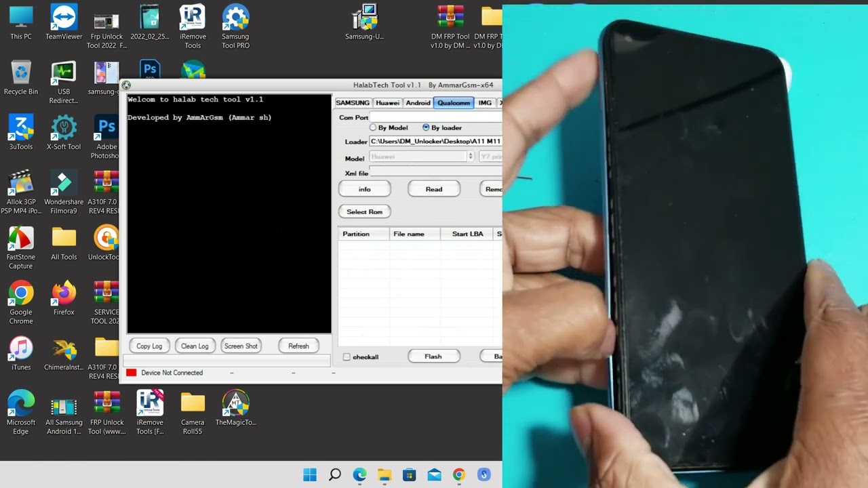The width and height of the screenshot is (868, 488).
Task: Select the By Model radio button
Action: (x=389, y=127)
